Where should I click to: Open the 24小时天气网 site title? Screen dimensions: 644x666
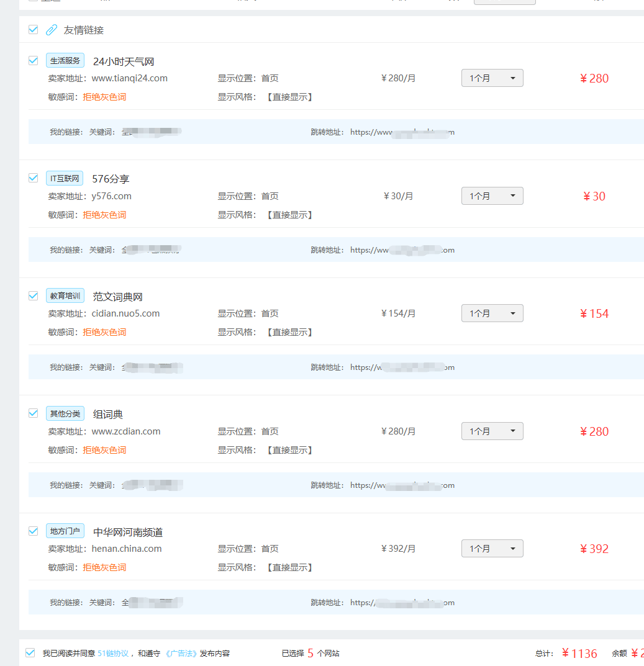click(124, 61)
